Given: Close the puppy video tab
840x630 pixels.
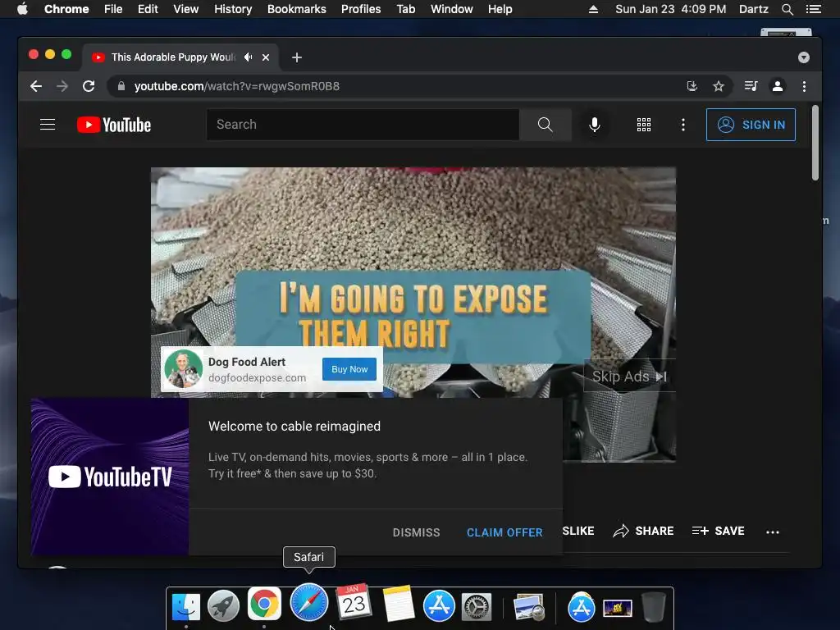Looking at the screenshot, I should coord(266,57).
